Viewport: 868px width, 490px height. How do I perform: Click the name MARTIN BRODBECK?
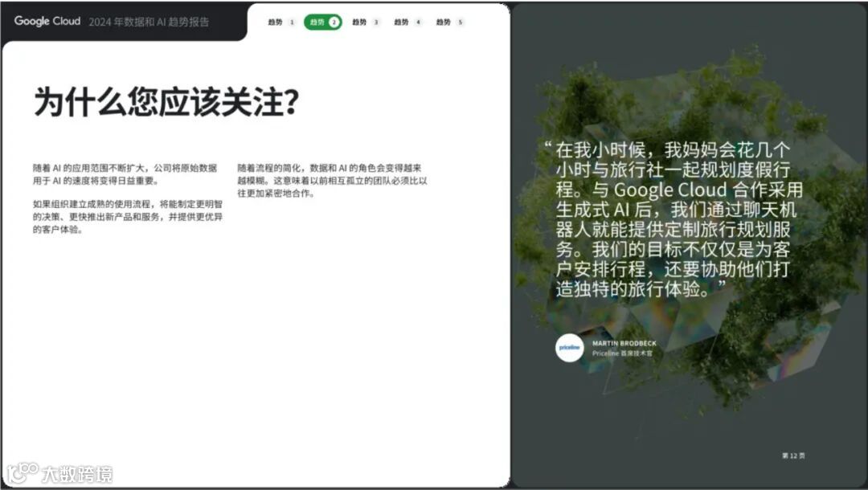click(x=624, y=344)
